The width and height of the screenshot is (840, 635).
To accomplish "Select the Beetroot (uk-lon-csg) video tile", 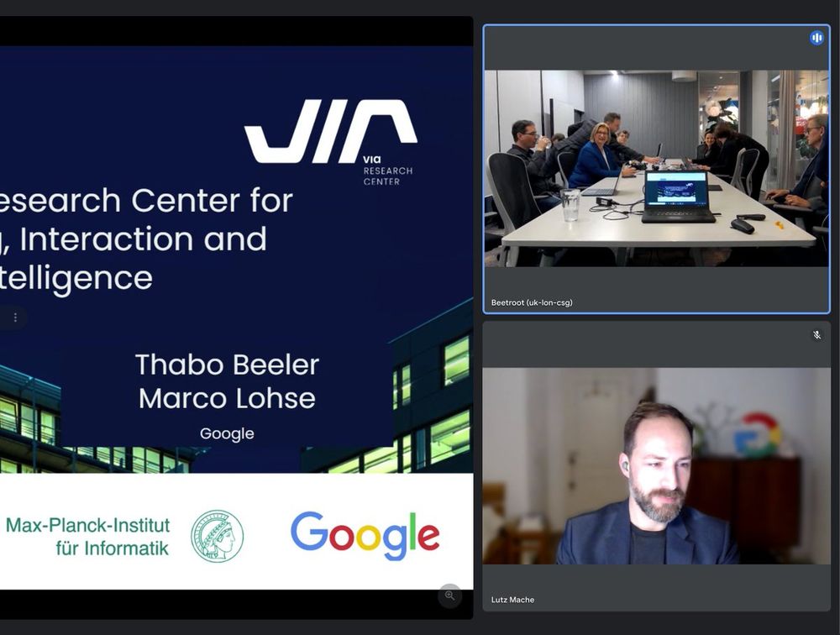I will pos(656,169).
